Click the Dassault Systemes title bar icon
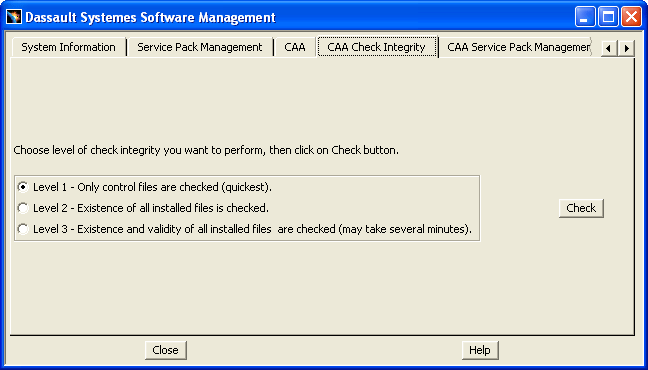The image size is (648, 370). pyautogui.click(x=14, y=17)
